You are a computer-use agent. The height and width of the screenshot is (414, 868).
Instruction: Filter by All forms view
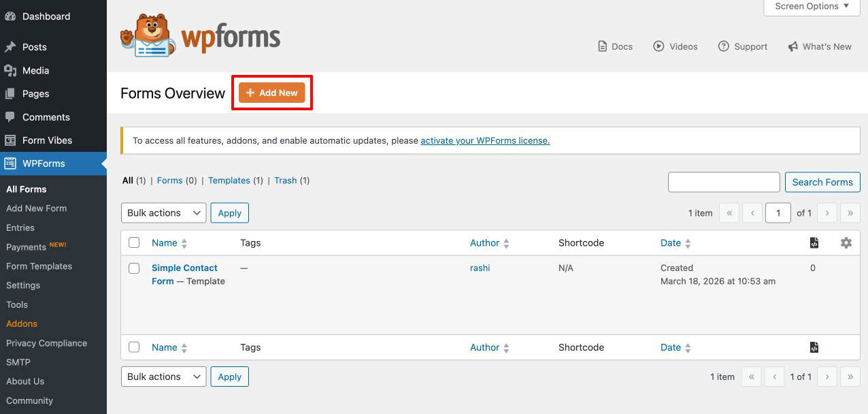[x=128, y=180]
